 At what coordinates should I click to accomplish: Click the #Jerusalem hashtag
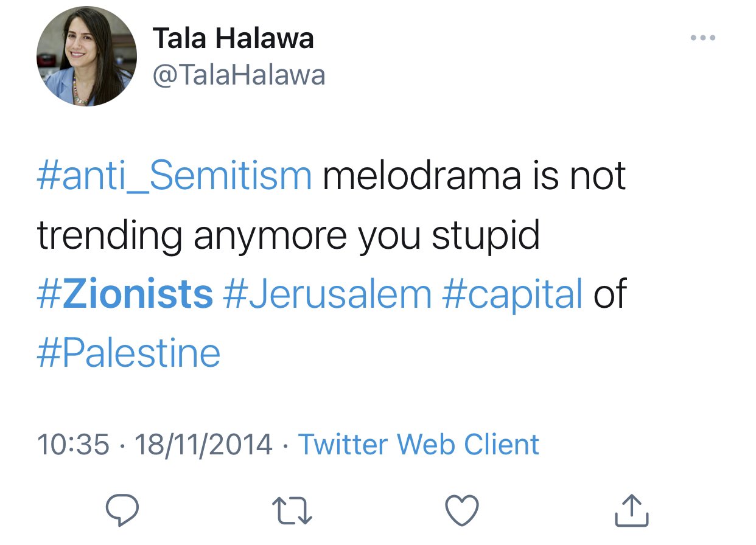tap(327, 294)
